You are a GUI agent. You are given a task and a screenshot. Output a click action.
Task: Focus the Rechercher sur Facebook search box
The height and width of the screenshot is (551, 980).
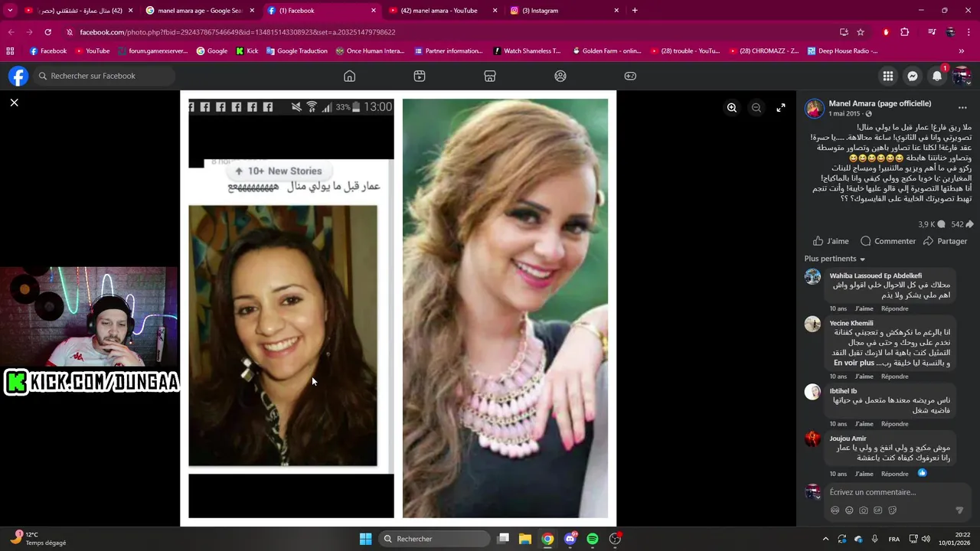(104, 76)
